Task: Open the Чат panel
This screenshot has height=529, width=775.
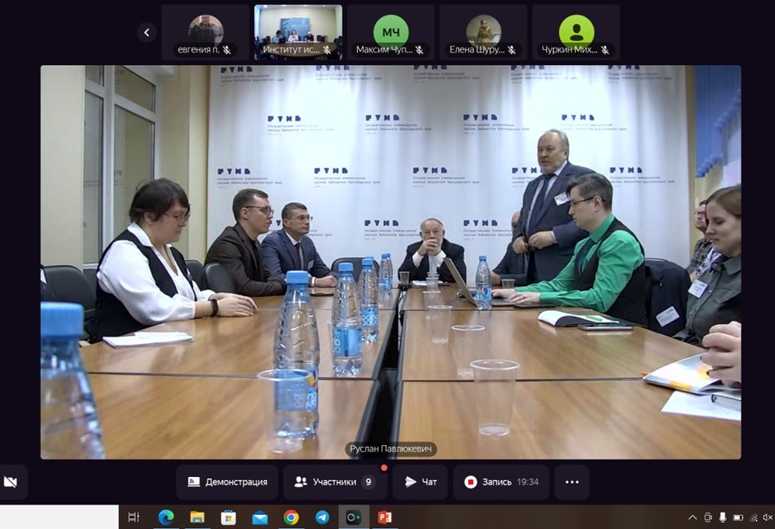Action: click(x=419, y=482)
